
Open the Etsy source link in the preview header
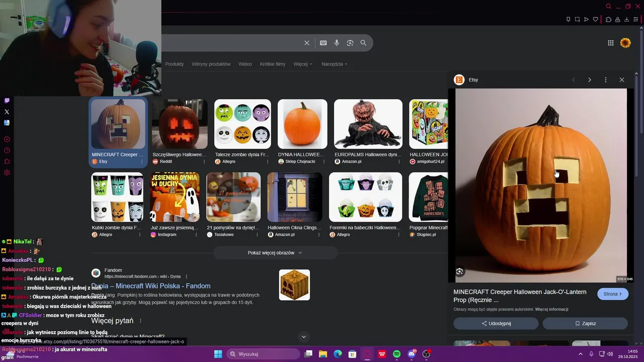point(466,79)
